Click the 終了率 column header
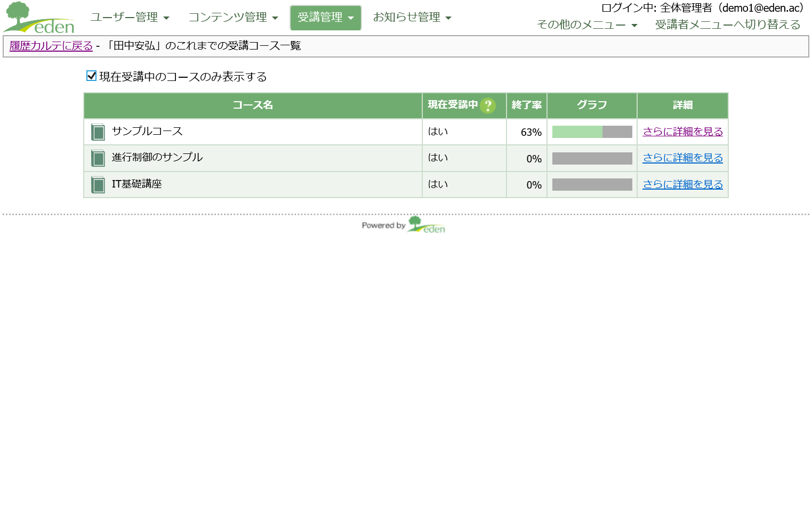Screen dimensions: 812x514 527,105
